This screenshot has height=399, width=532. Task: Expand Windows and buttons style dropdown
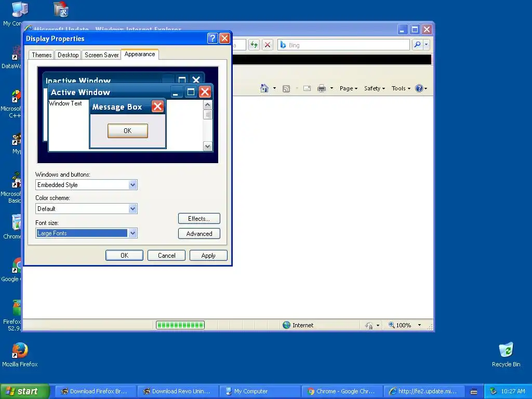(132, 185)
